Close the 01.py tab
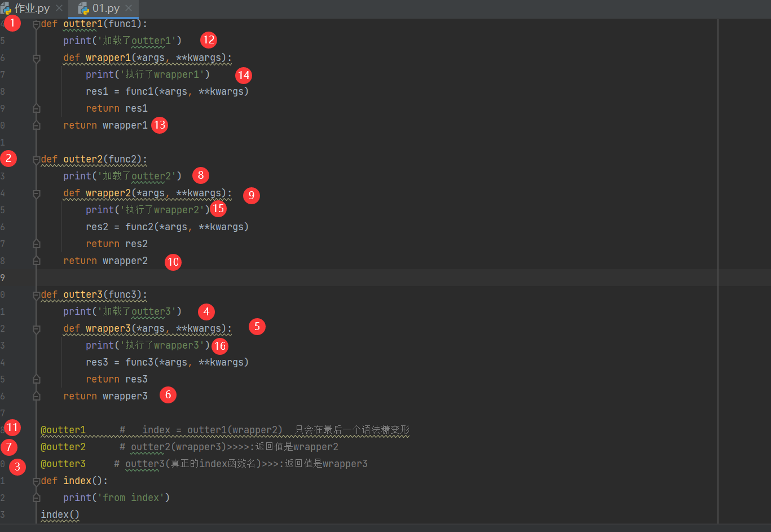Image resolution: width=771 pixels, height=532 pixels. (x=129, y=8)
